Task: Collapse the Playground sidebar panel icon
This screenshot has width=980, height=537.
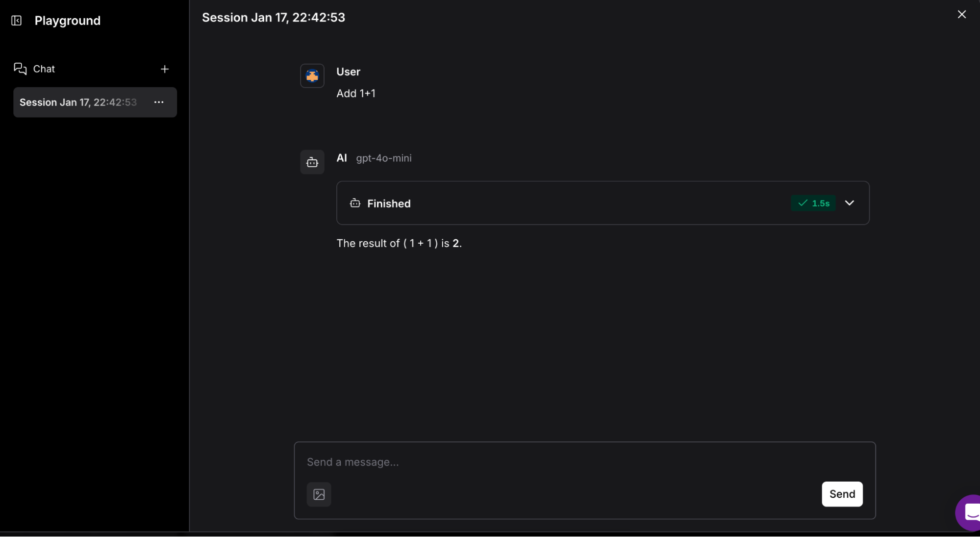Action: [x=16, y=21]
